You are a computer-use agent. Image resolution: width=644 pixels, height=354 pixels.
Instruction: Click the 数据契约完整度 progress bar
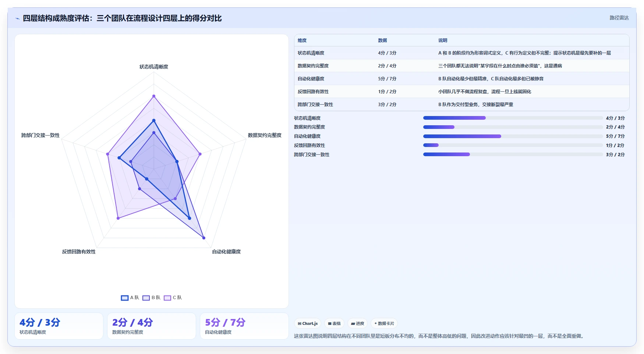click(x=513, y=127)
